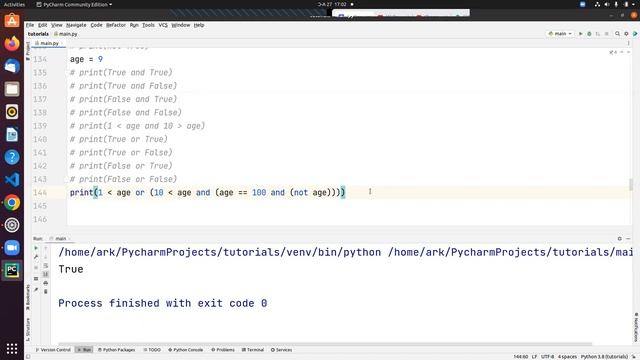
Task: Open the Navigate menu
Action: [76, 25]
